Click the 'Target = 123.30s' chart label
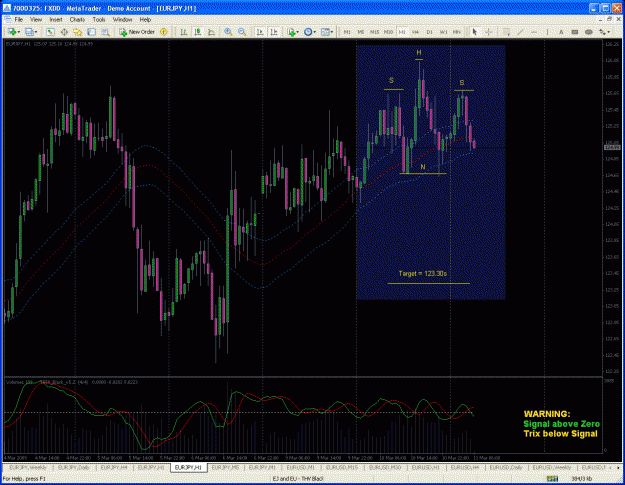Viewport: 625px width, 485px height. click(423, 274)
